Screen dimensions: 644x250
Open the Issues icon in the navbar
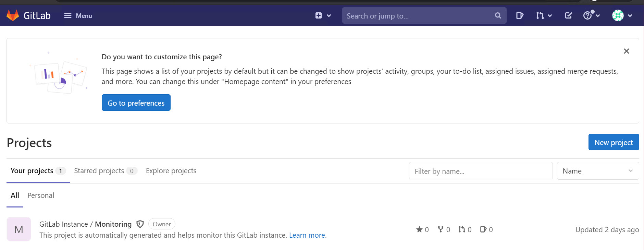(519, 15)
